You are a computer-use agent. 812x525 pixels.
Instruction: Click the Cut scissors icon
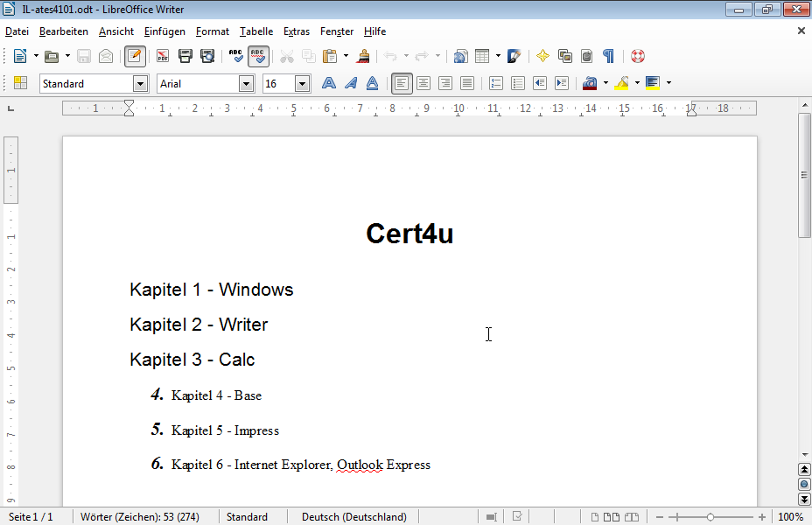(x=286, y=56)
